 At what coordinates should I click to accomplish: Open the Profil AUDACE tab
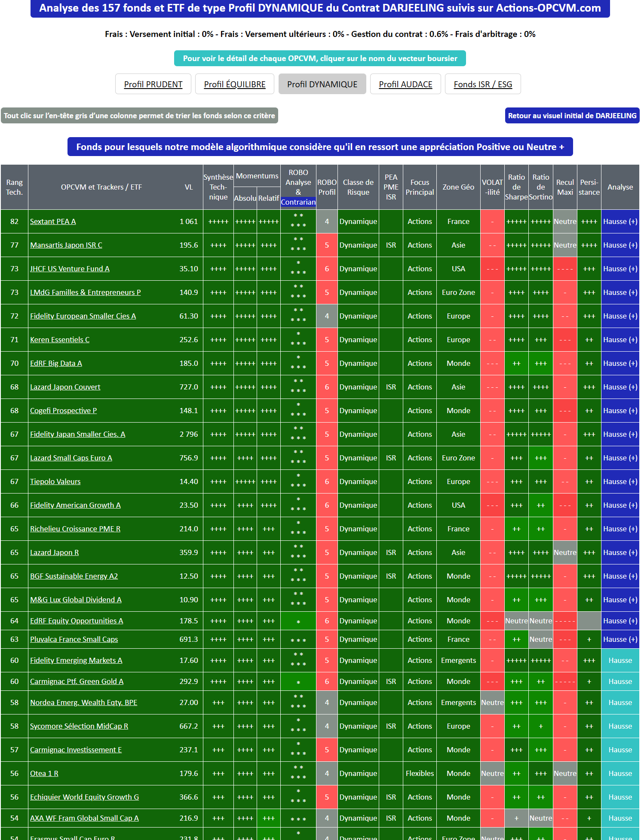[405, 84]
